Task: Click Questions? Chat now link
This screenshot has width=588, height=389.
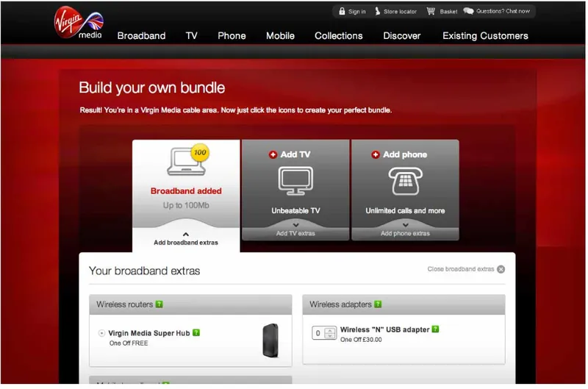Action: [x=503, y=11]
